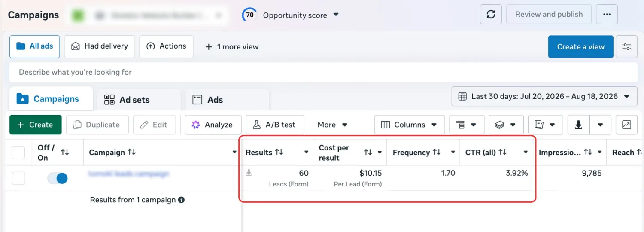The height and width of the screenshot is (232, 644).
Task: Toggle the campaign on/off switch
Action: (58, 178)
